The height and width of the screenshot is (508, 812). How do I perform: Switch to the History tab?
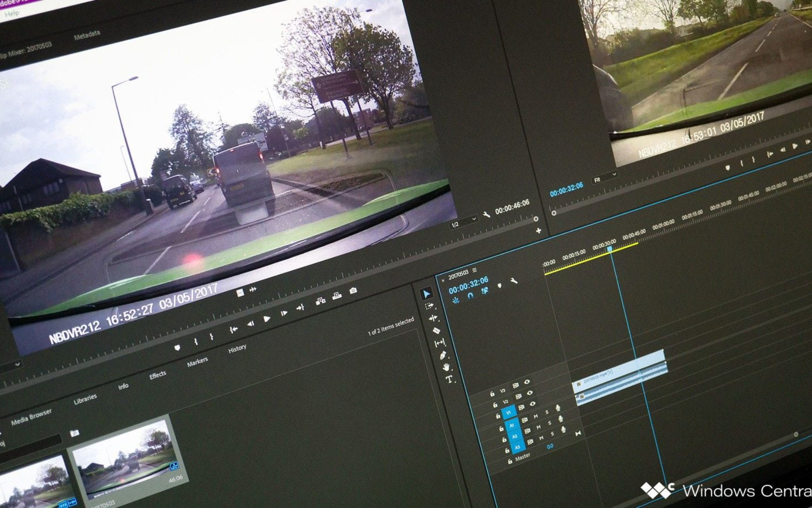tap(237, 348)
